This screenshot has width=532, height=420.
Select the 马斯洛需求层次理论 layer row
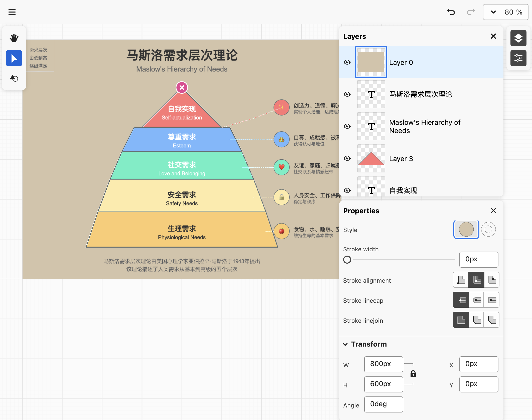click(x=421, y=94)
